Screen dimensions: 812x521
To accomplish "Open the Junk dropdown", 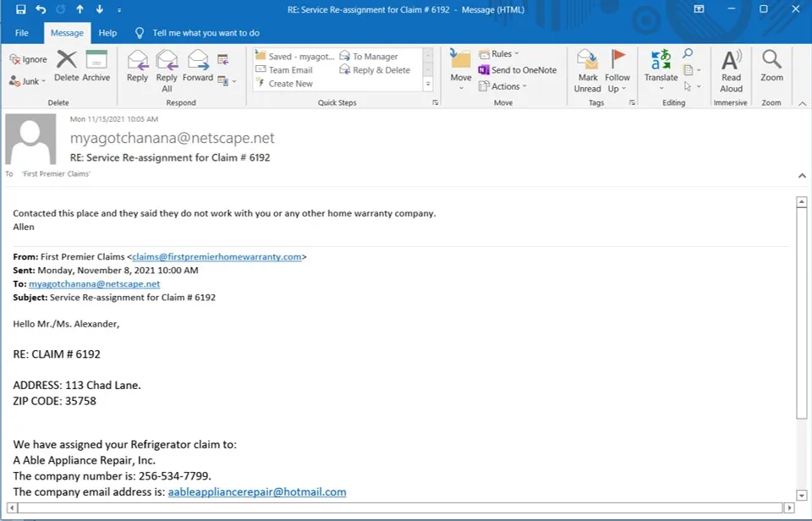I will [28, 81].
